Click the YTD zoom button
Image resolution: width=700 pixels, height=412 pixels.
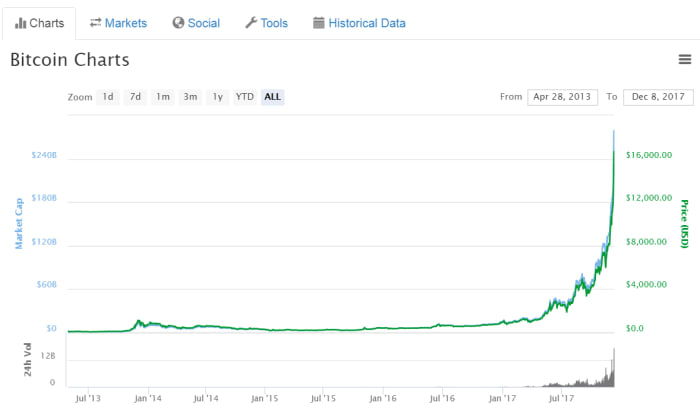click(x=245, y=97)
